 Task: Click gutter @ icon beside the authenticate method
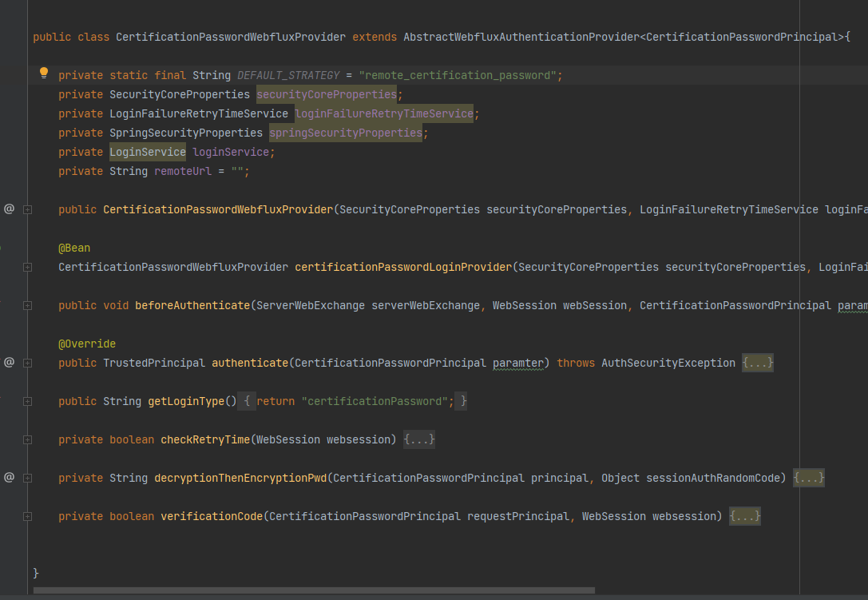10,362
